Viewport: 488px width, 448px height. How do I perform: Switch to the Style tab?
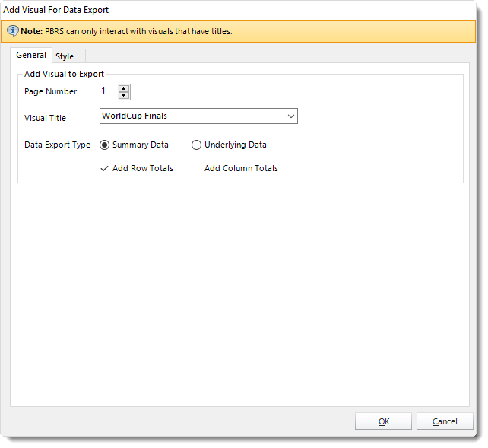point(68,56)
